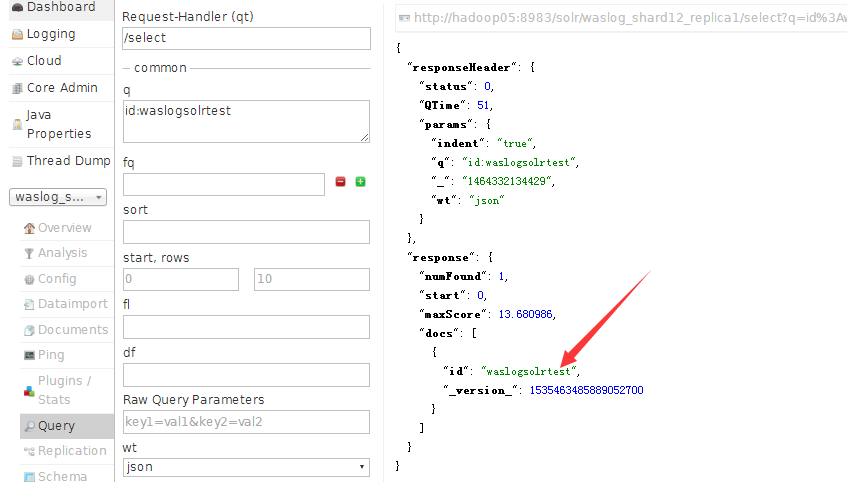Click the df default field input
Screen dimensions: 847x482
[x=246, y=375]
